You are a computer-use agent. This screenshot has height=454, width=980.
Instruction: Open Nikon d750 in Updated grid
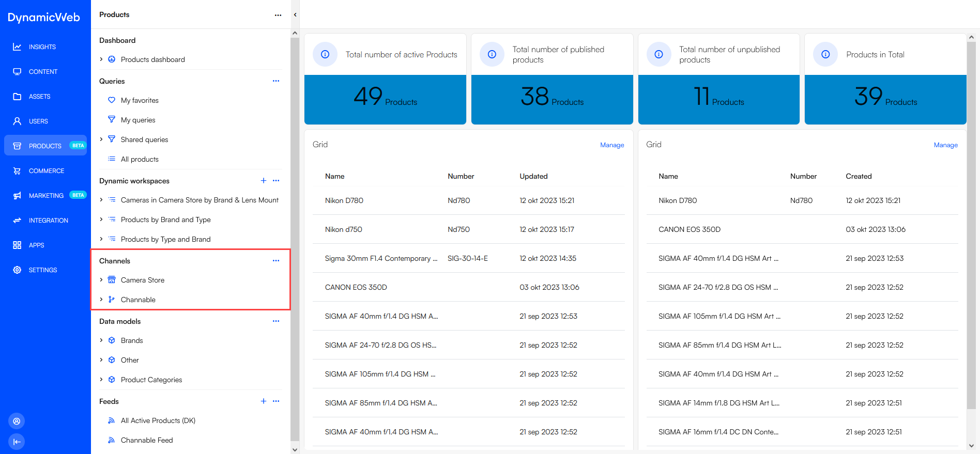click(469, 229)
